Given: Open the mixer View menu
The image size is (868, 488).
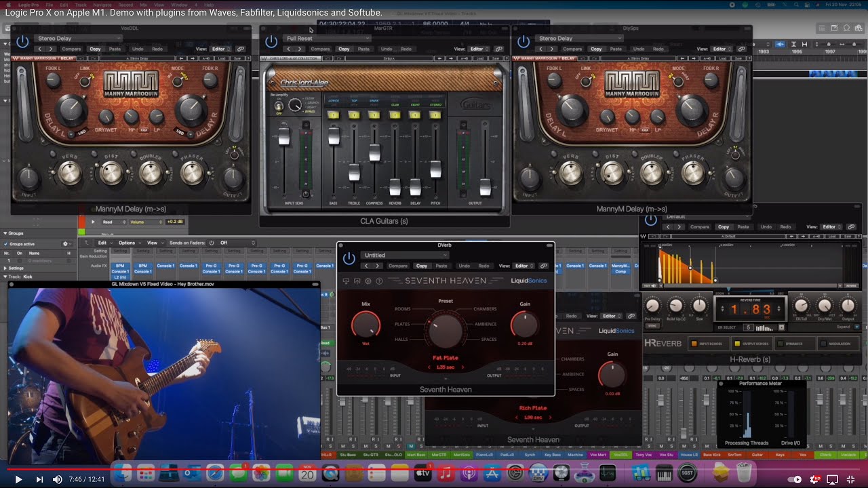Looking at the screenshot, I should [x=155, y=243].
